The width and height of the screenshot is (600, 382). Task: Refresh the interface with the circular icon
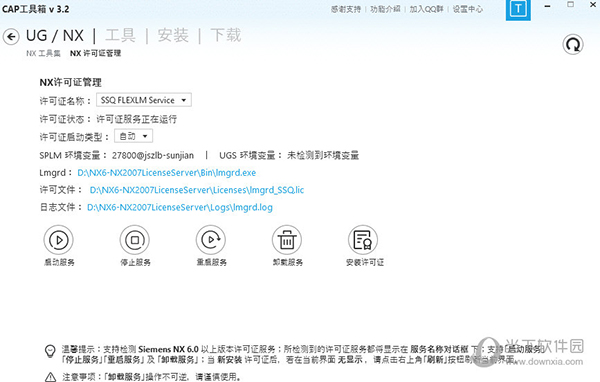pyautogui.click(x=573, y=44)
